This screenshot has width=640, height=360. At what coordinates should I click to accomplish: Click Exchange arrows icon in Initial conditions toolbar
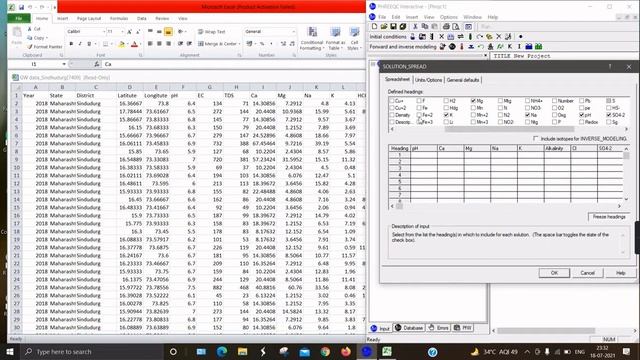[x=460, y=37]
